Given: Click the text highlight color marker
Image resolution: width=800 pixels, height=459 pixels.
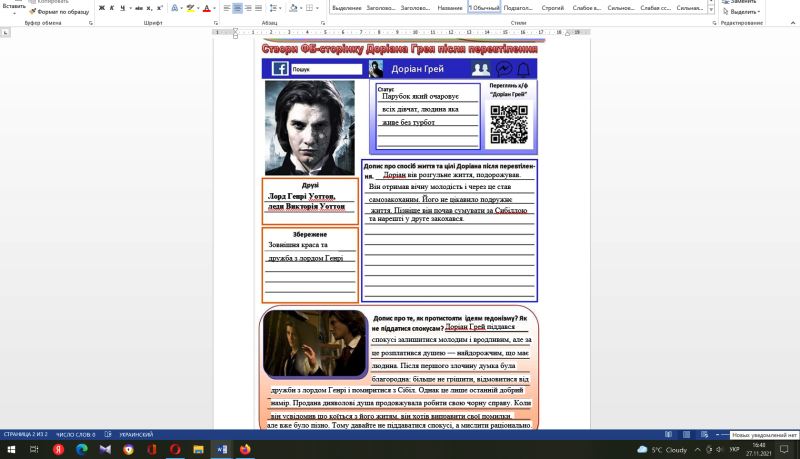Looking at the screenshot, I should pyautogui.click(x=190, y=8).
